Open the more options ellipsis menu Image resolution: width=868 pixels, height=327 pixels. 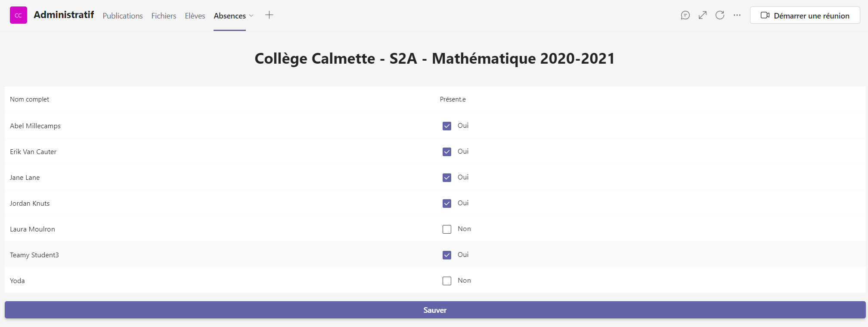737,15
